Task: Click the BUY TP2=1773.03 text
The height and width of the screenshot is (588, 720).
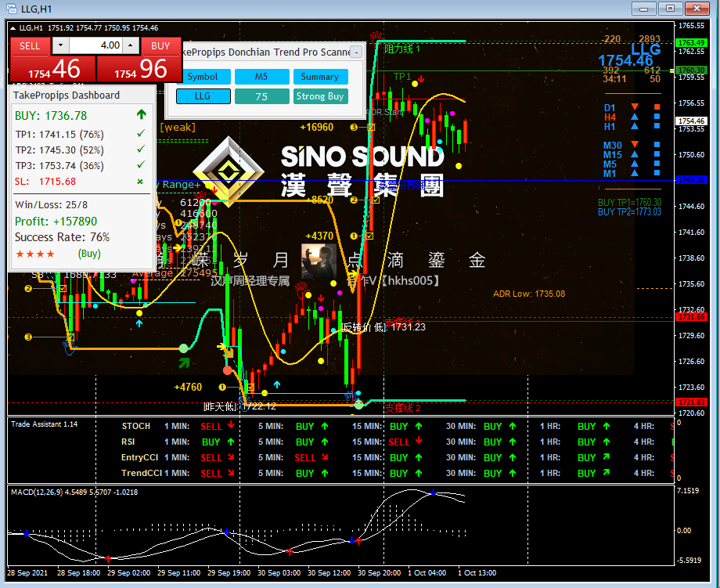Action: (629, 211)
